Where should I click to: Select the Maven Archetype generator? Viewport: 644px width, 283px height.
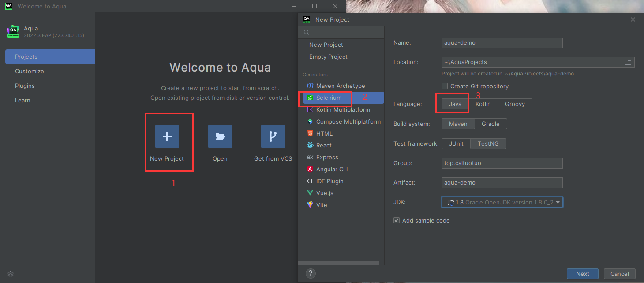(341, 86)
